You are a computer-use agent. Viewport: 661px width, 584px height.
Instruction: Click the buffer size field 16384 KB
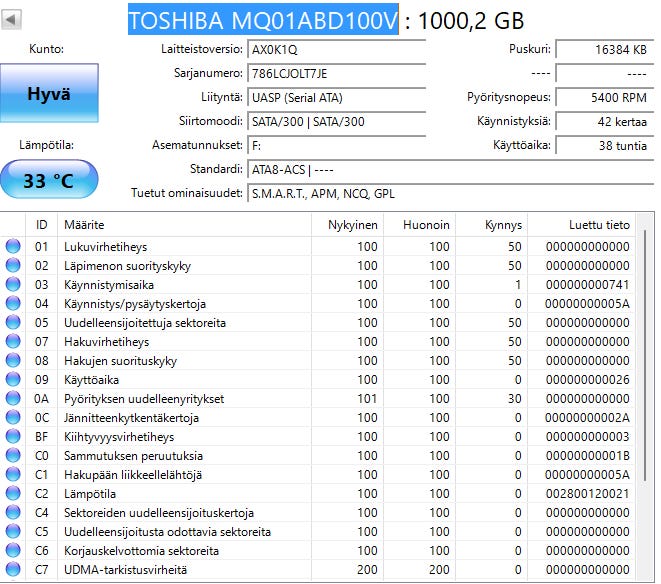(605, 50)
